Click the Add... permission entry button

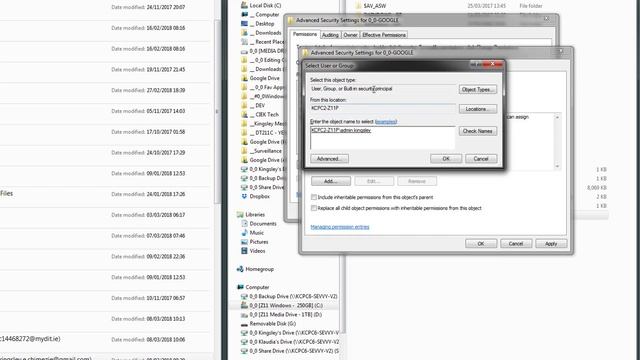click(331, 181)
